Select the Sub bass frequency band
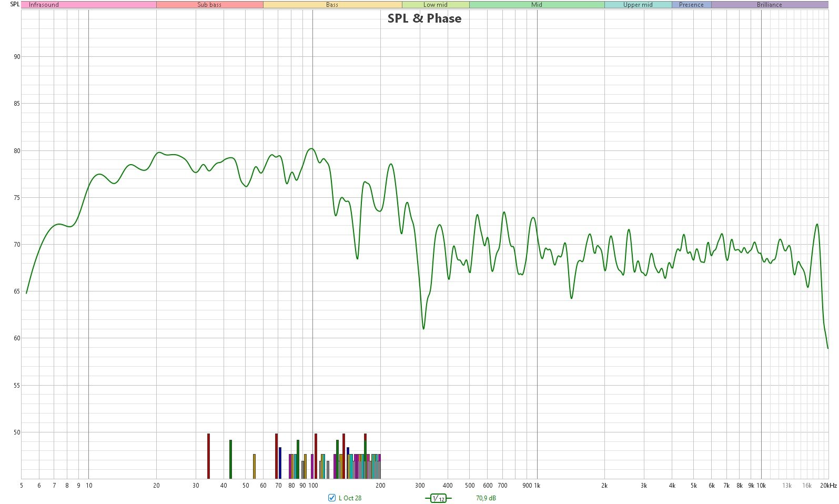839x504 pixels. pos(209,5)
